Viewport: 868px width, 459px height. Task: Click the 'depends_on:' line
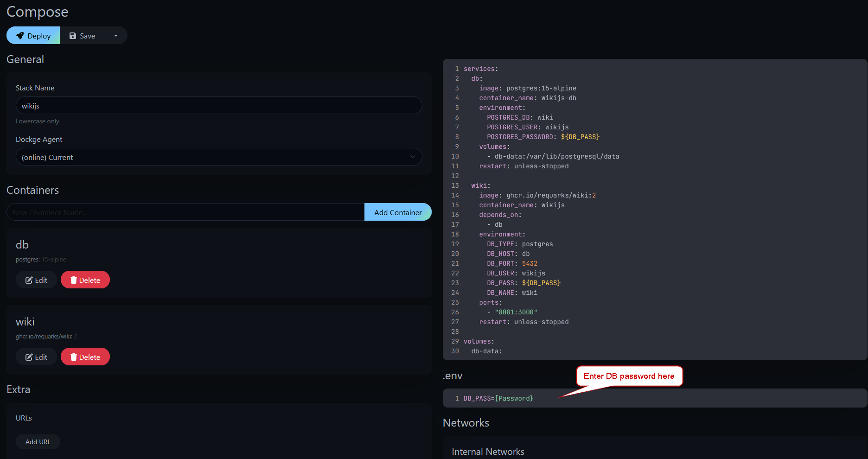(500, 215)
